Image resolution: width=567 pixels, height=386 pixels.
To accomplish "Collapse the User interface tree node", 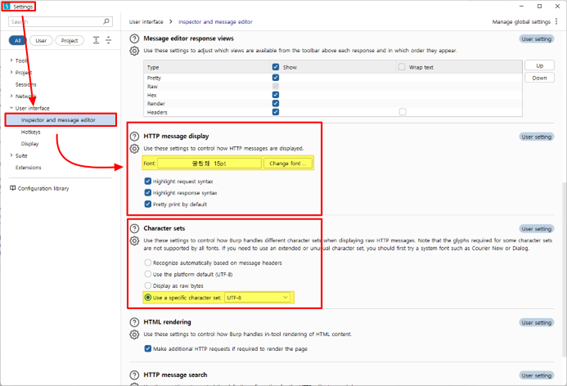I will [11, 108].
